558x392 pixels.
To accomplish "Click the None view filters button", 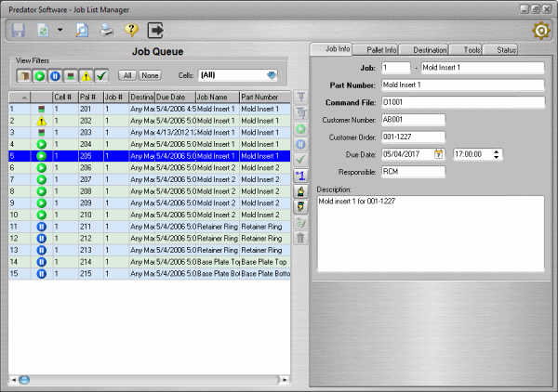I will click(x=149, y=75).
